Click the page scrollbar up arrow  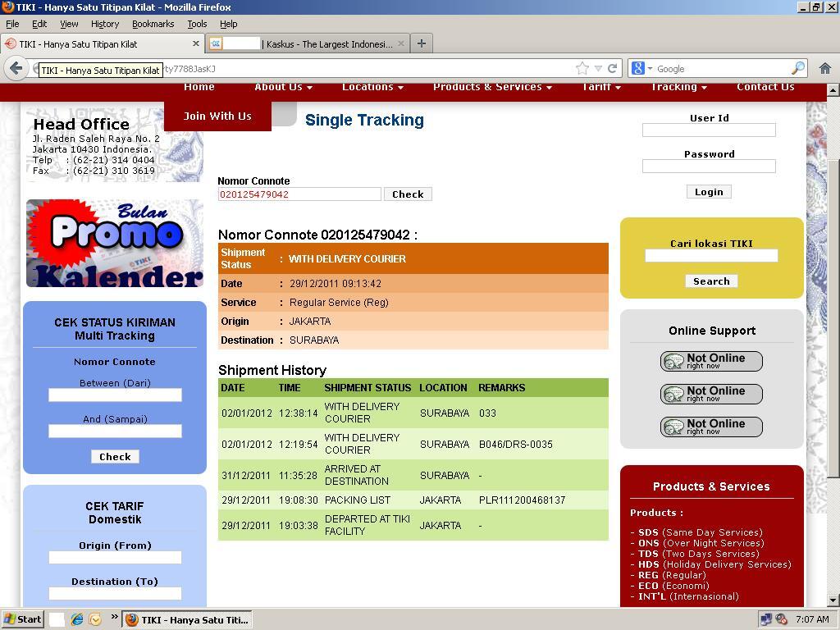[833, 90]
